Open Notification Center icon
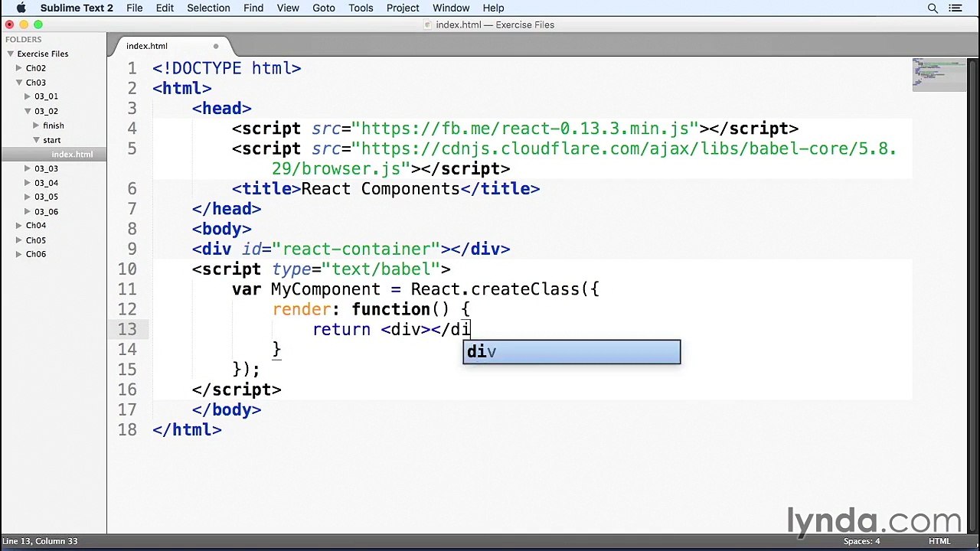The height and width of the screenshot is (551, 980). pyautogui.click(x=955, y=8)
